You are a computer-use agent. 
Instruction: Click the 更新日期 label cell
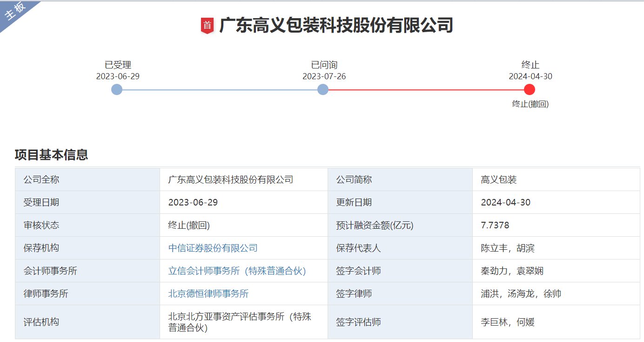[x=400, y=203]
